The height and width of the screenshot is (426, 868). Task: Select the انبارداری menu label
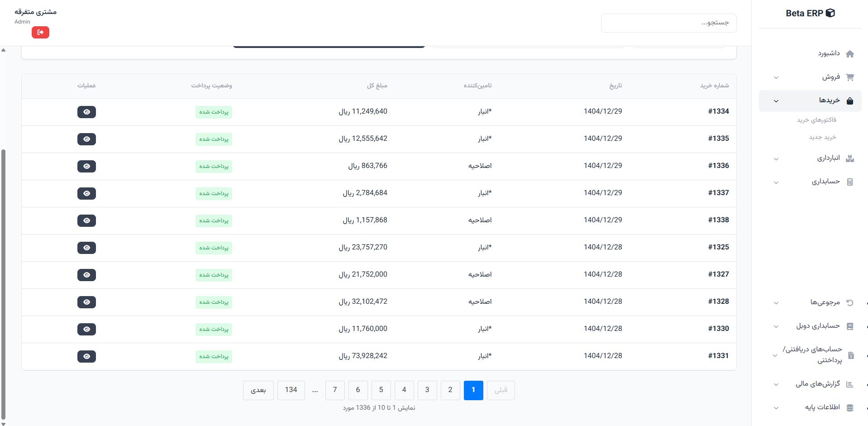click(x=828, y=158)
